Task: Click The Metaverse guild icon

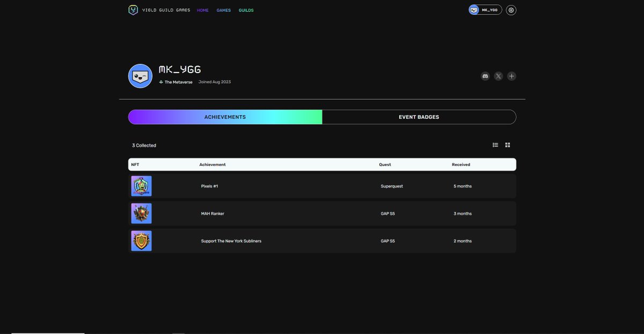Action: point(161,82)
